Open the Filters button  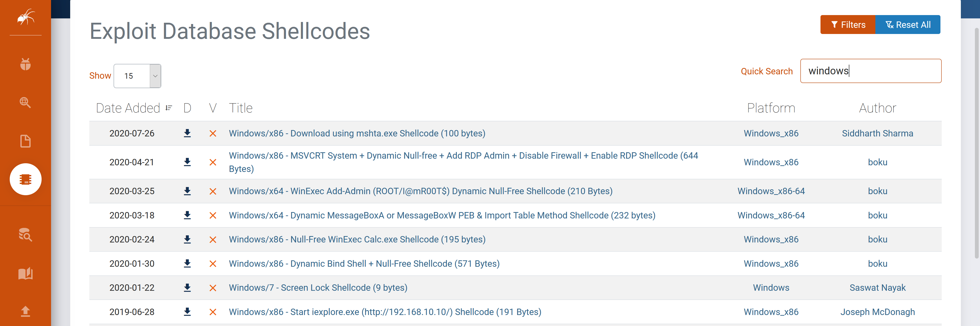click(x=848, y=25)
